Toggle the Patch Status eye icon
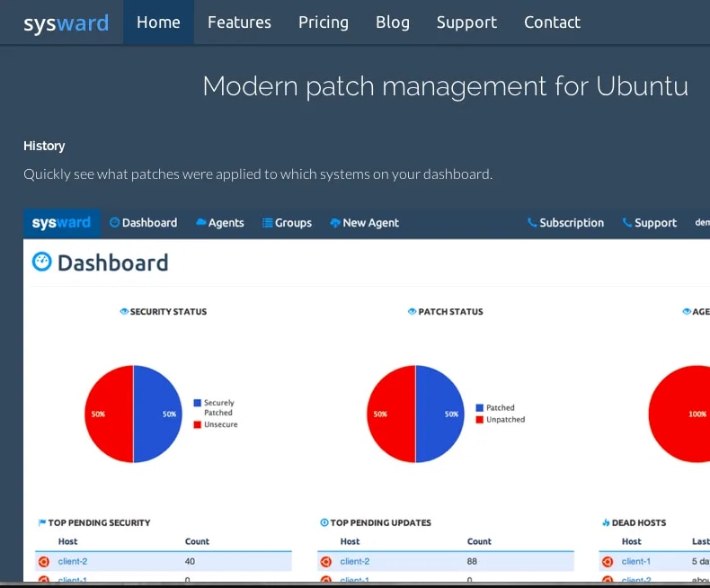The image size is (710, 588). coord(412,311)
